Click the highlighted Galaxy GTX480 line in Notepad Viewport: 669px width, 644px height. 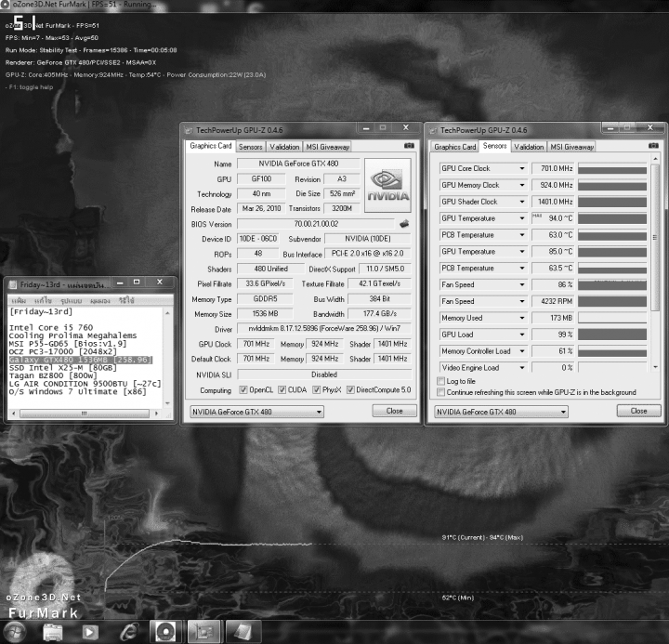[81, 360]
